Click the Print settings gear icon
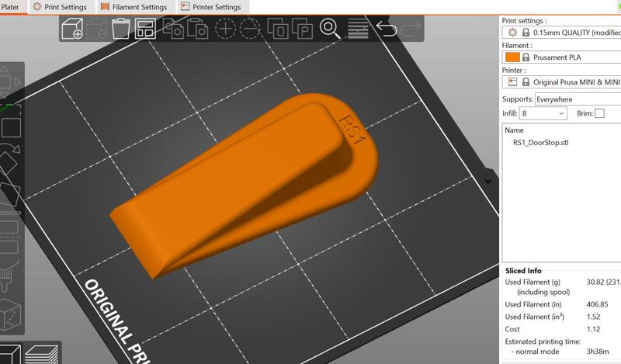 coord(512,33)
